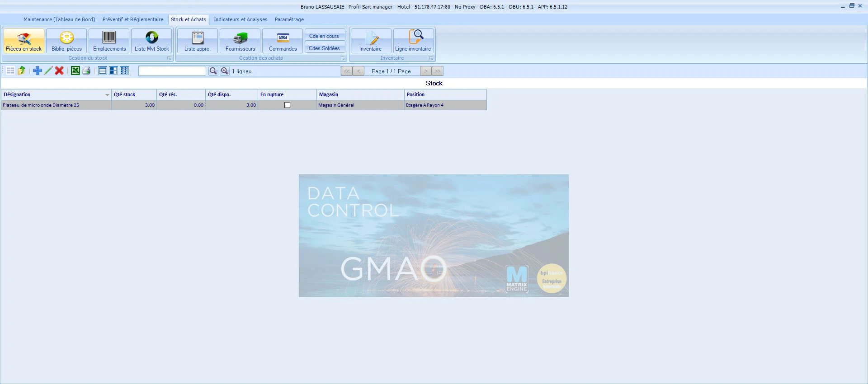Expand the Gestion des achats group launcher

(x=343, y=58)
